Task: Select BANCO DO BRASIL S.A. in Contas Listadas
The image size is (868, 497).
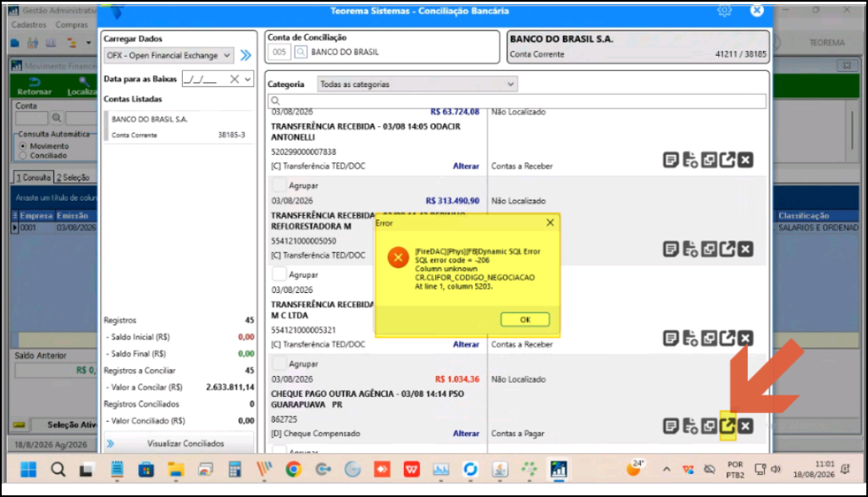Action: pos(179,127)
